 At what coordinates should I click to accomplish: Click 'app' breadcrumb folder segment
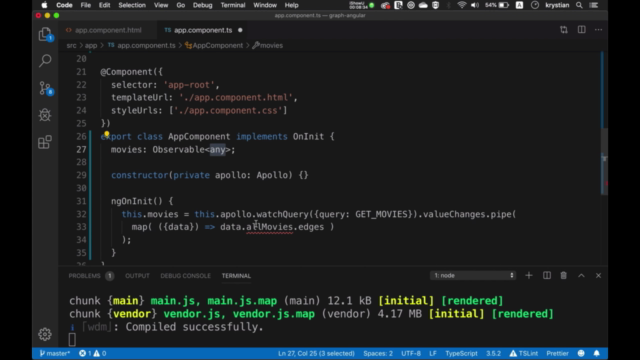pyautogui.click(x=91, y=45)
